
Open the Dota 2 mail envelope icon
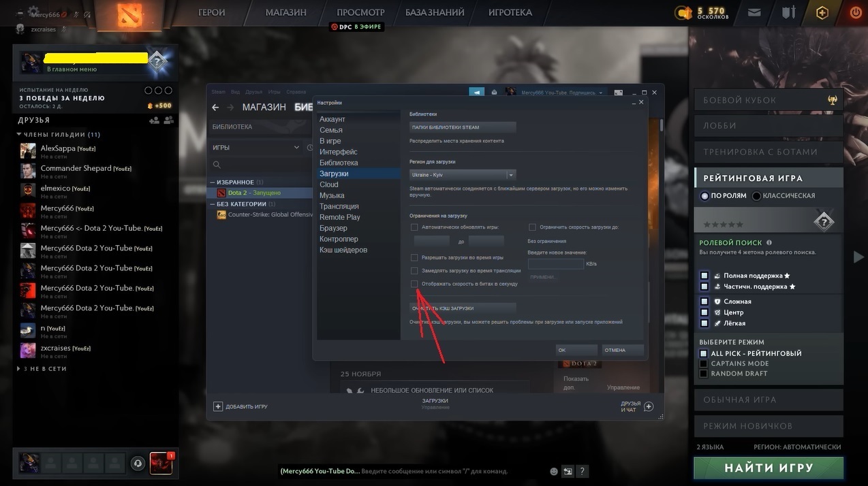click(754, 12)
